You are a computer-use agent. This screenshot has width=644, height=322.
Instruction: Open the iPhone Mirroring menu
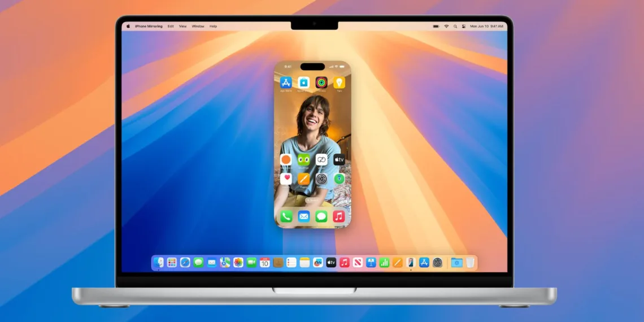coord(149,27)
